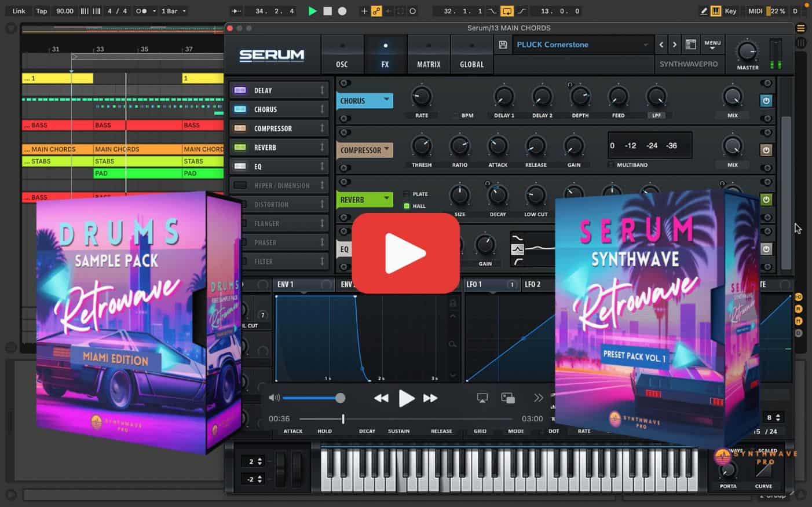Toggle the chorus BPM sync checkbox
Viewport: 812px width, 507px height.
point(455,115)
